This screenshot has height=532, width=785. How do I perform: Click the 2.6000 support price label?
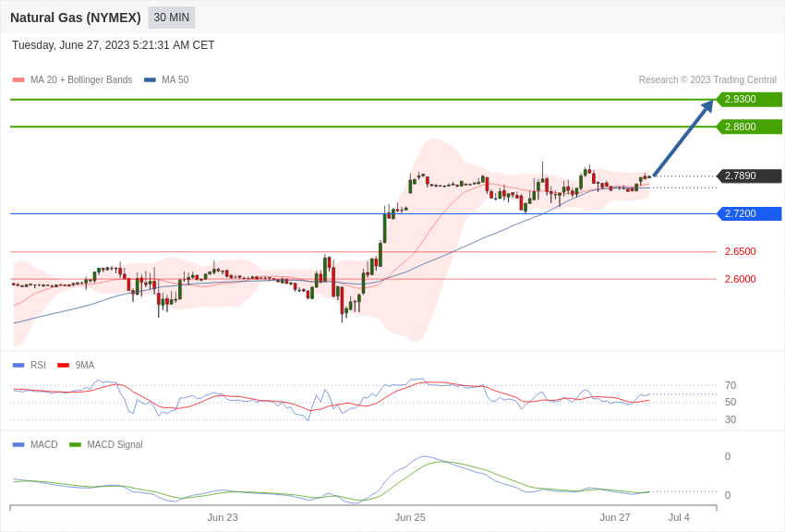pos(740,279)
